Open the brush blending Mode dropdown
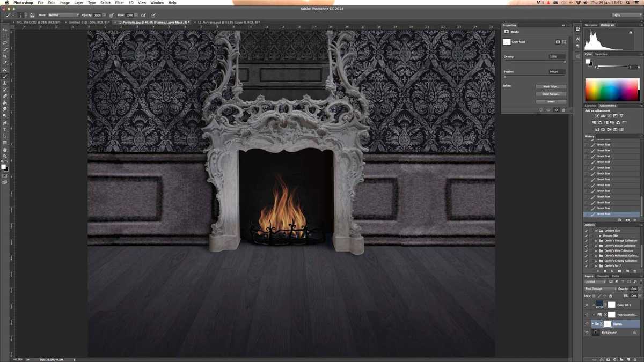This screenshot has height=362, width=644. coord(63,16)
